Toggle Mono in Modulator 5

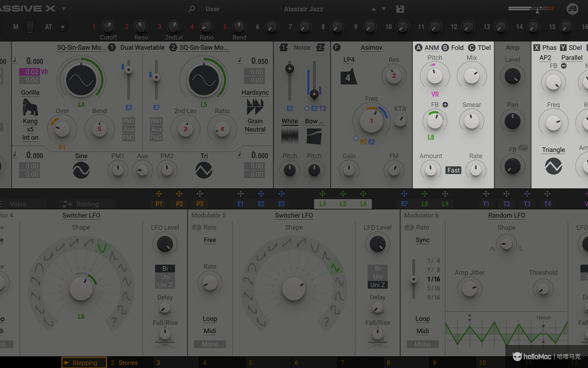[x=210, y=344]
